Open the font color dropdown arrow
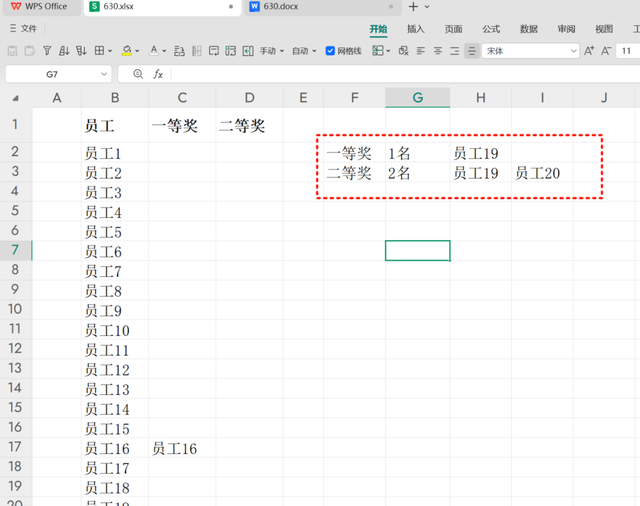Viewport: 640px width, 506px height. pos(164,51)
